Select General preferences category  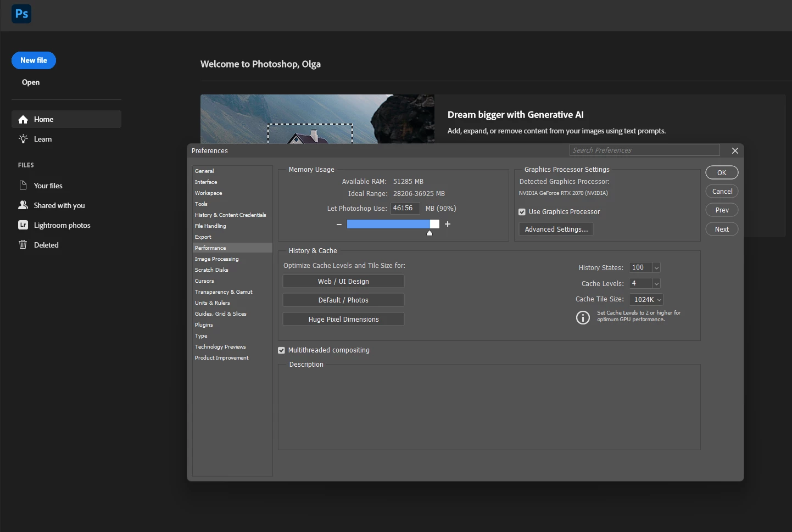click(x=232, y=171)
